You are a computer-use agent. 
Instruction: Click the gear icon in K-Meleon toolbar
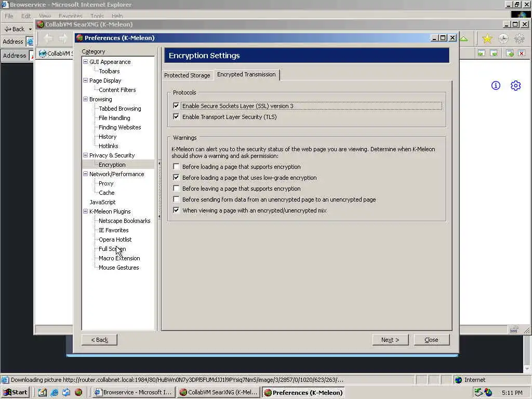519,38
